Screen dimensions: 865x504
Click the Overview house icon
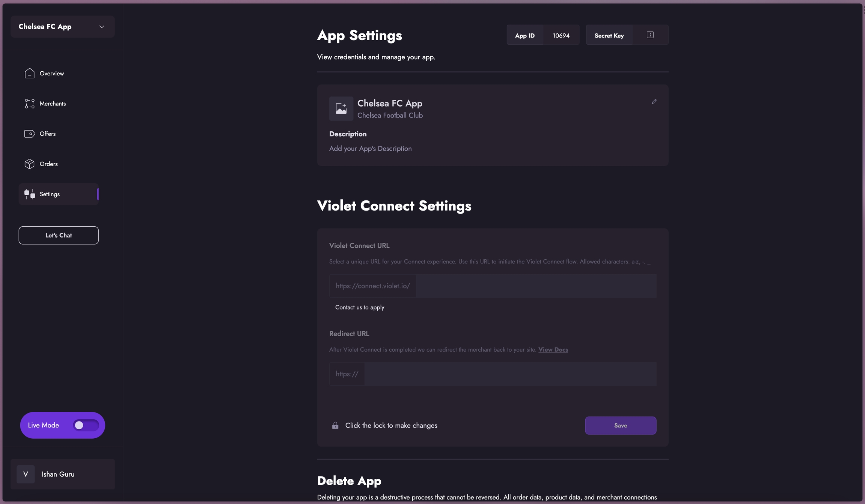[29, 73]
